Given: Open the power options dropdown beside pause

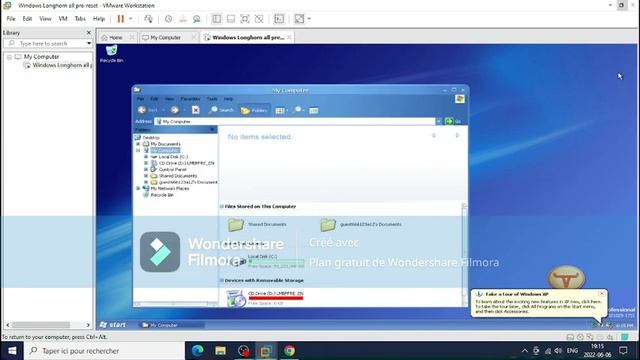Looking at the screenshot, I should coord(131,19).
